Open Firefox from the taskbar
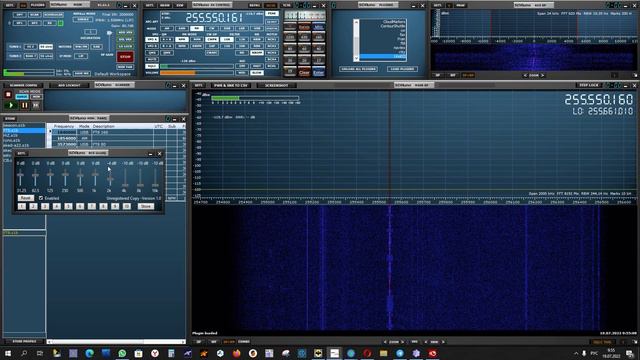Image resolution: width=640 pixels, height=360 pixels. (236, 353)
